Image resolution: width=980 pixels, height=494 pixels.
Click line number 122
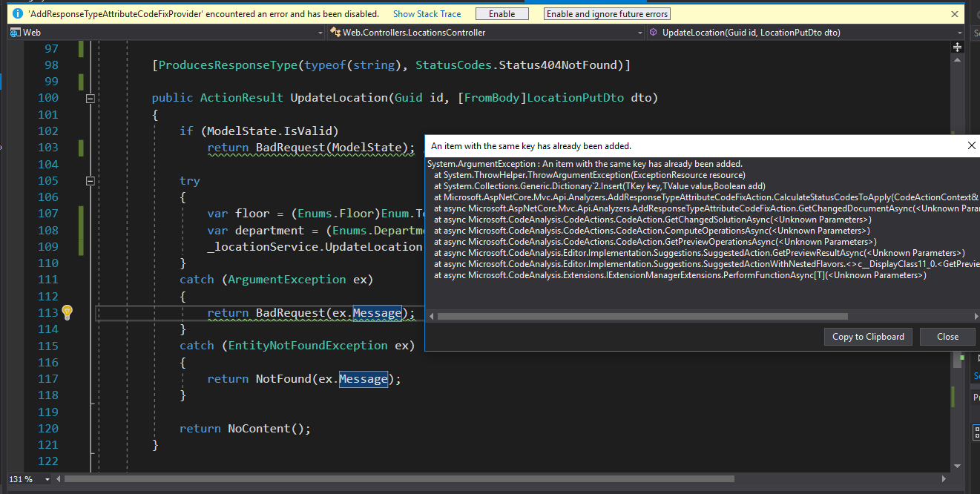(x=47, y=461)
